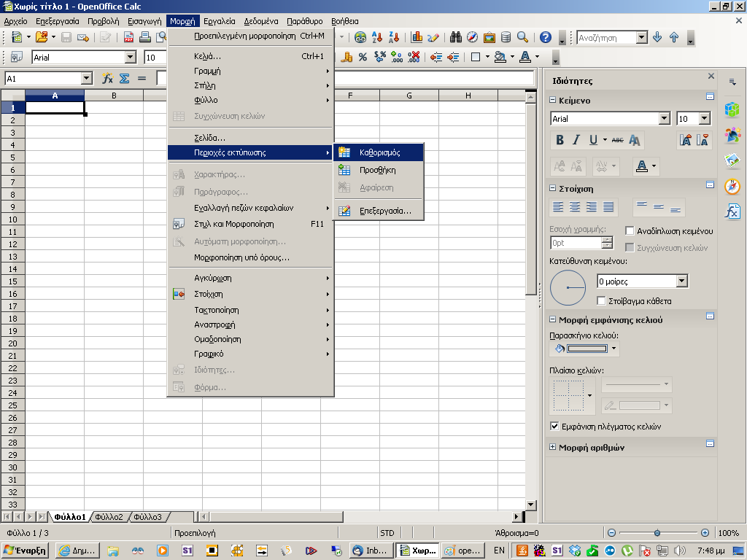The image size is (747, 560).
Task: Click the Export as PDF icon
Action: pos(128,37)
